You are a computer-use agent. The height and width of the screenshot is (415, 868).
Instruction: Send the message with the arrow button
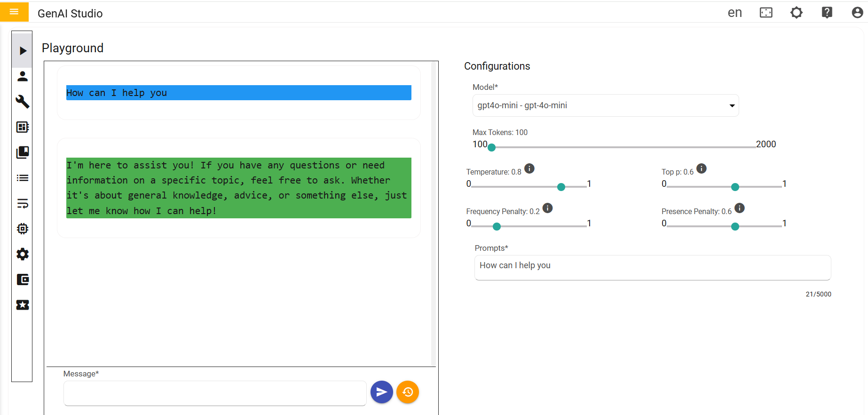(x=382, y=392)
